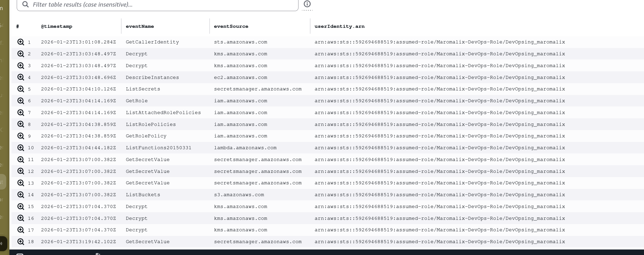Image resolution: width=644 pixels, height=255 pixels.
Task: Click the ec2.amazonaws.com event source cell
Action: pyautogui.click(x=240, y=78)
